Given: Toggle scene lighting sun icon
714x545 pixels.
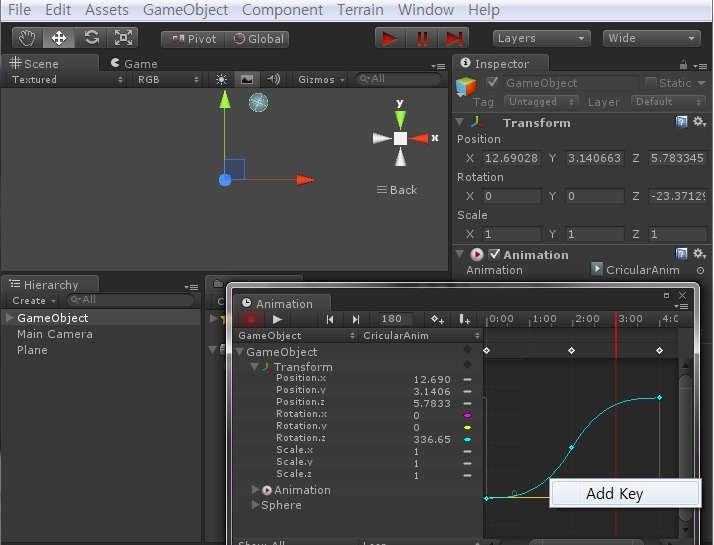Looking at the screenshot, I should coord(221,80).
